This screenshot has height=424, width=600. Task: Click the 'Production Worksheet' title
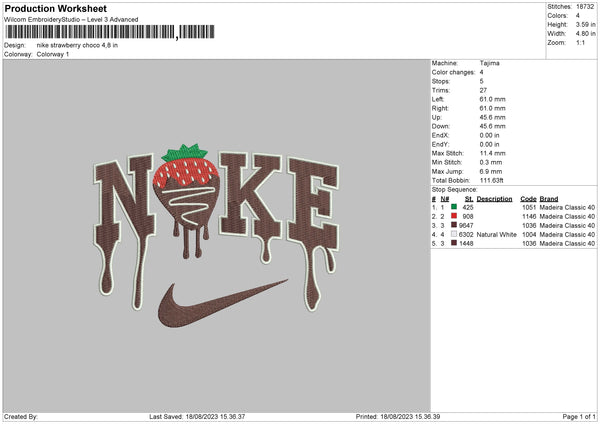tap(55, 9)
